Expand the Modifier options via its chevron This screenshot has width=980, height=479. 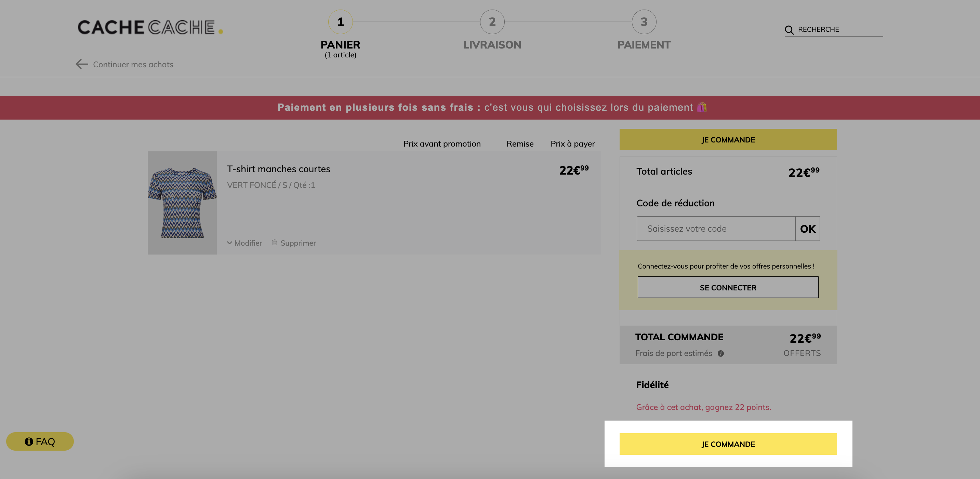229,243
